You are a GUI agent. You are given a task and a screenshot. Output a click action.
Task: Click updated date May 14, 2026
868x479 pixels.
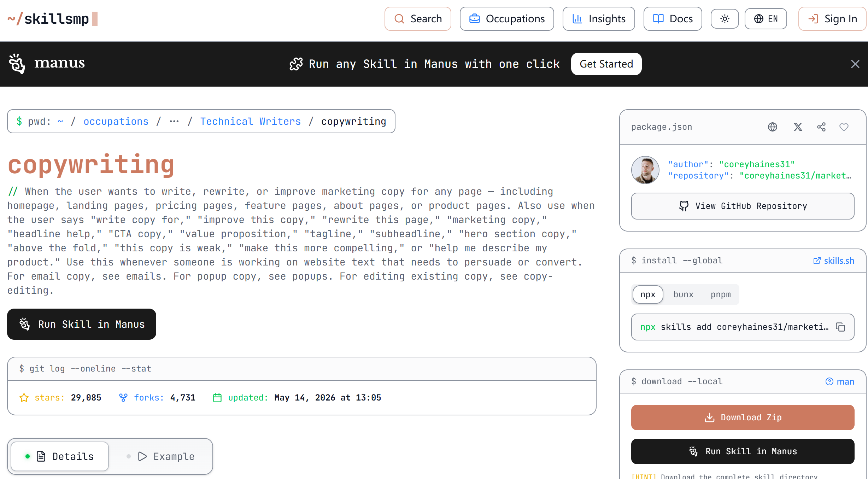coord(328,398)
